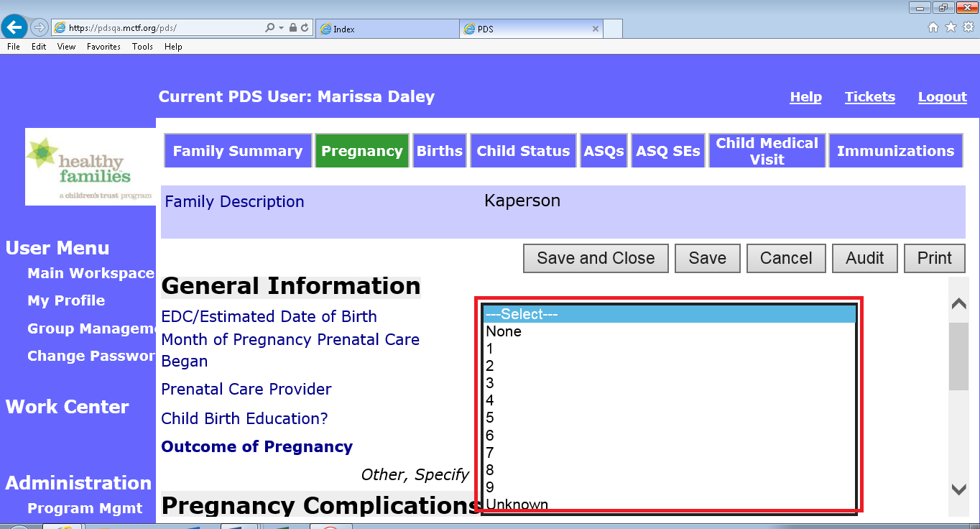Open My Profile in User Menu
The image size is (980, 529).
pos(66,300)
